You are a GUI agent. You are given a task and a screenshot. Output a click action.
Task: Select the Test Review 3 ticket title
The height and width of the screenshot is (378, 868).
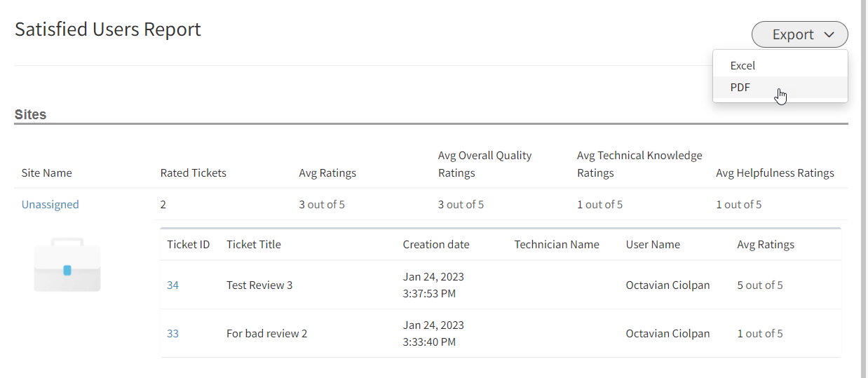pyautogui.click(x=259, y=285)
